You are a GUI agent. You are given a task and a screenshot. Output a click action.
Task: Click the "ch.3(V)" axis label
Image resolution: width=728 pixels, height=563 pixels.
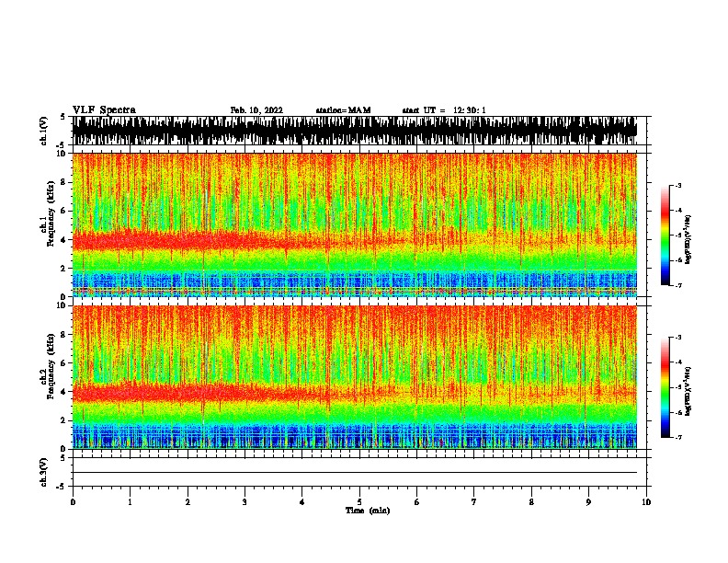click(43, 472)
